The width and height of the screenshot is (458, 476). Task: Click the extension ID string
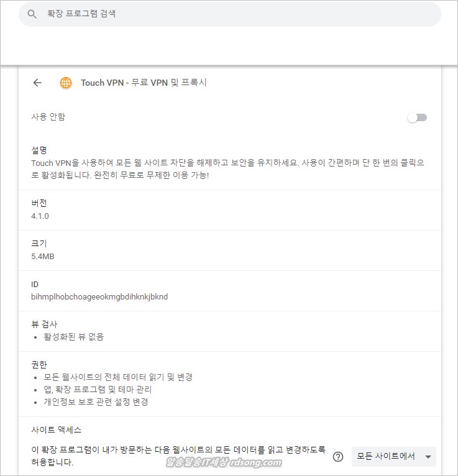[99, 297]
